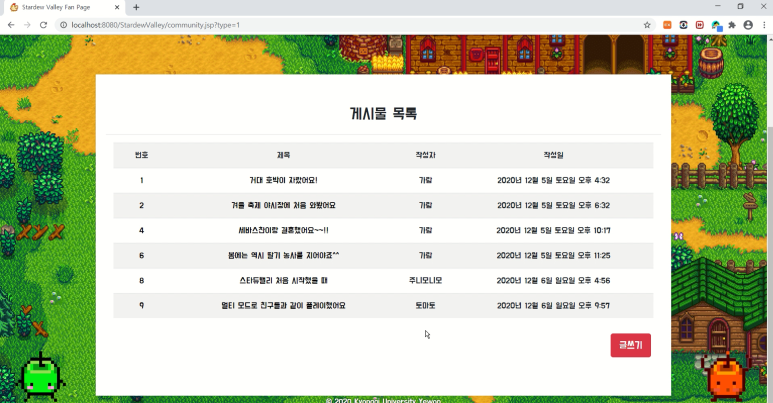The width and height of the screenshot is (773, 403).
Task: Open post titled 거대 호박이 자랐어요!
Action: 283,180
